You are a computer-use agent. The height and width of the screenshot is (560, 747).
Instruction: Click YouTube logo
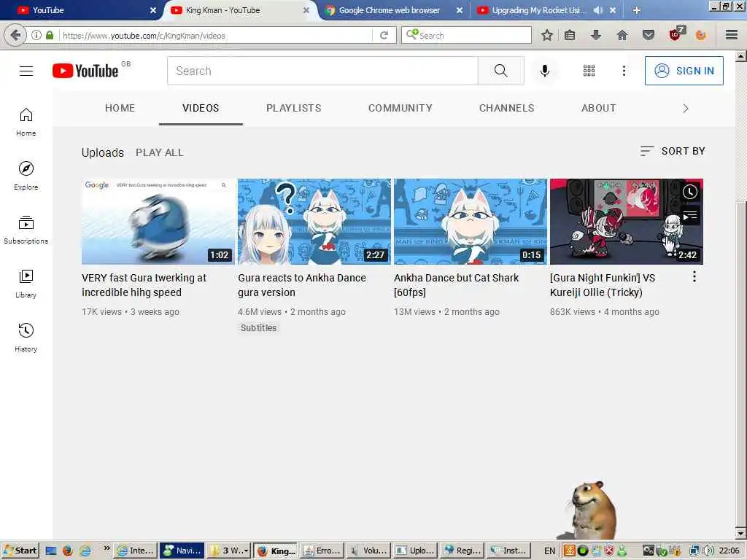pyautogui.click(x=85, y=71)
